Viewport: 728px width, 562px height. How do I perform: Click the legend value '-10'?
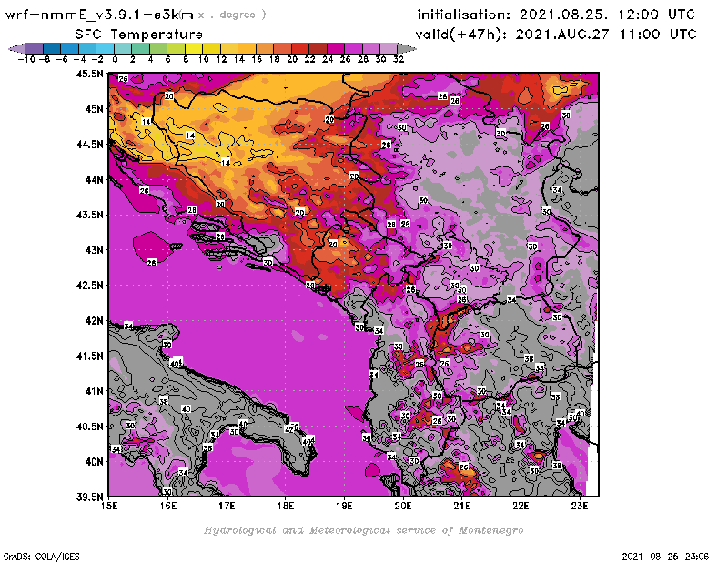tap(26, 59)
